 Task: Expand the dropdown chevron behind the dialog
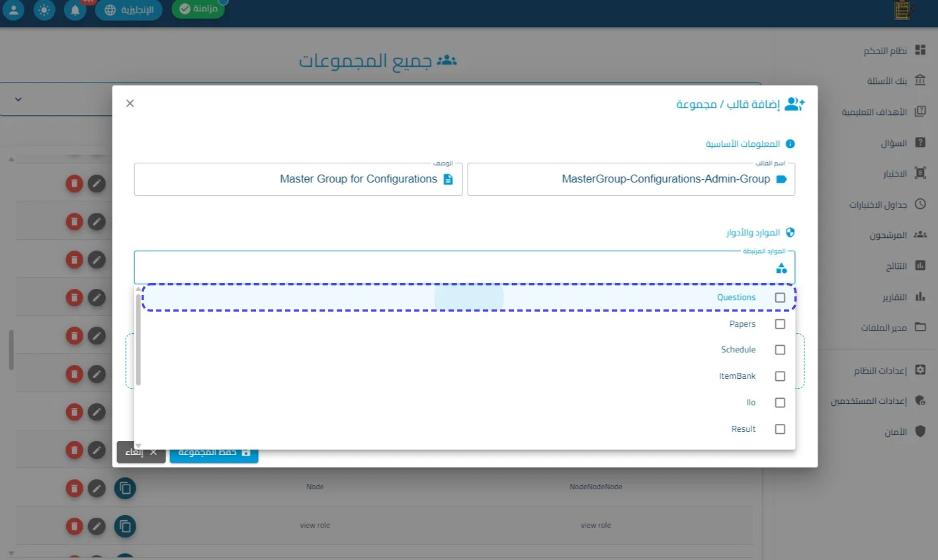[19, 99]
